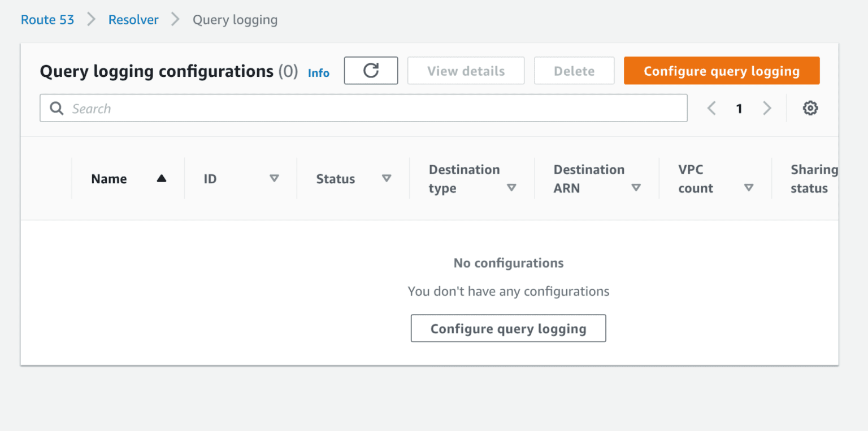Navigate to Resolver via breadcrumb
Screen dimensions: 868x431
(133, 19)
